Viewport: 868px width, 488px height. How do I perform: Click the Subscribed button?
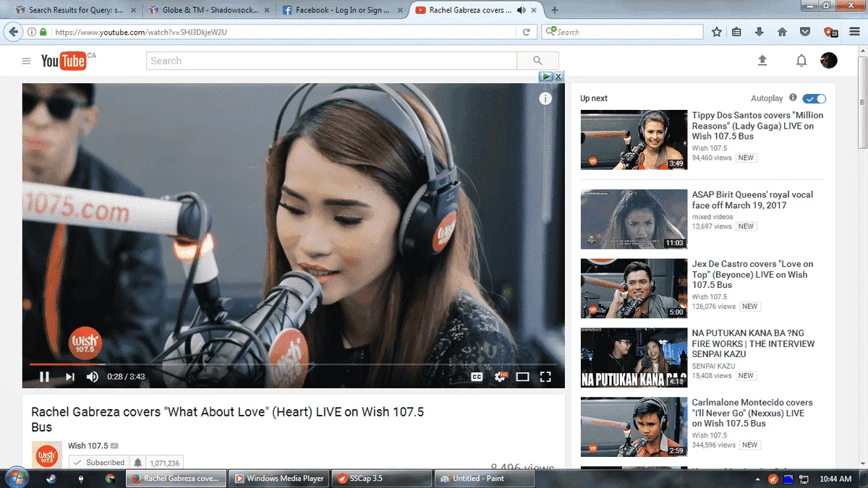click(98, 463)
